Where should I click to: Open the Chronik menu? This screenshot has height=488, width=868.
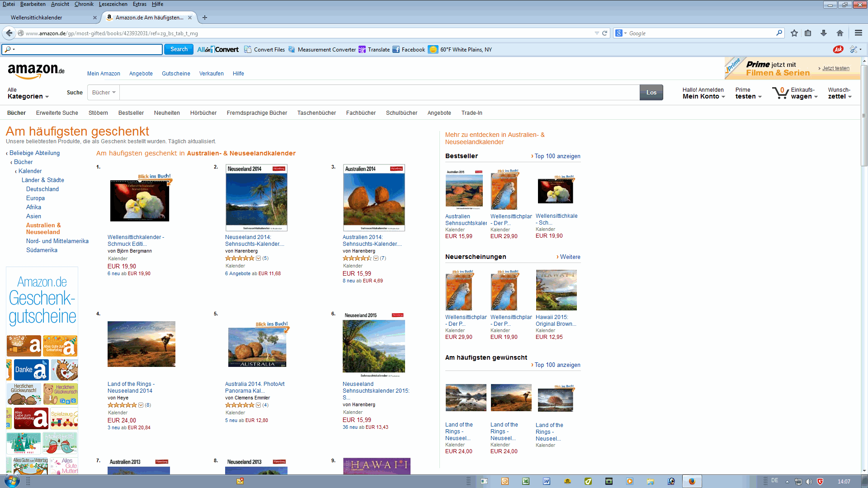click(84, 4)
